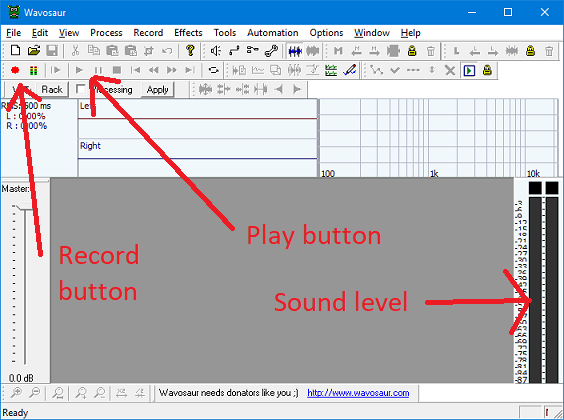564x420 pixels.
Task: Click the left output level meter
Action: [535, 289]
